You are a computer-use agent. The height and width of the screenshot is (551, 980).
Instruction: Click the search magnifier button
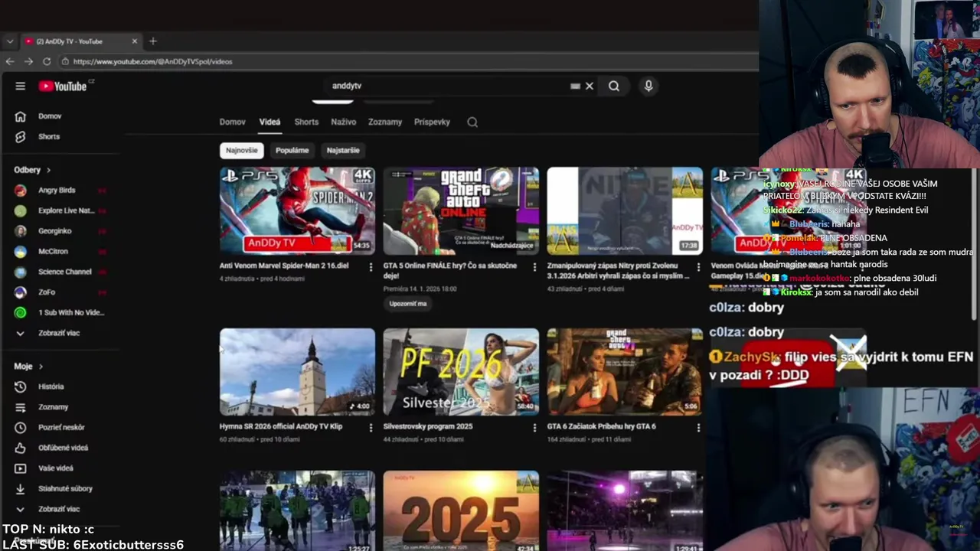(x=614, y=86)
